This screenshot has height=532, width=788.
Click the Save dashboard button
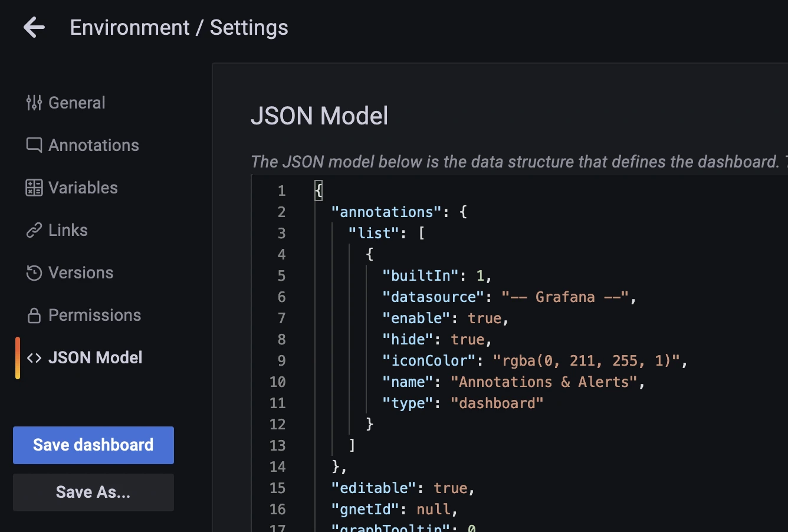click(x=93, y=445)
